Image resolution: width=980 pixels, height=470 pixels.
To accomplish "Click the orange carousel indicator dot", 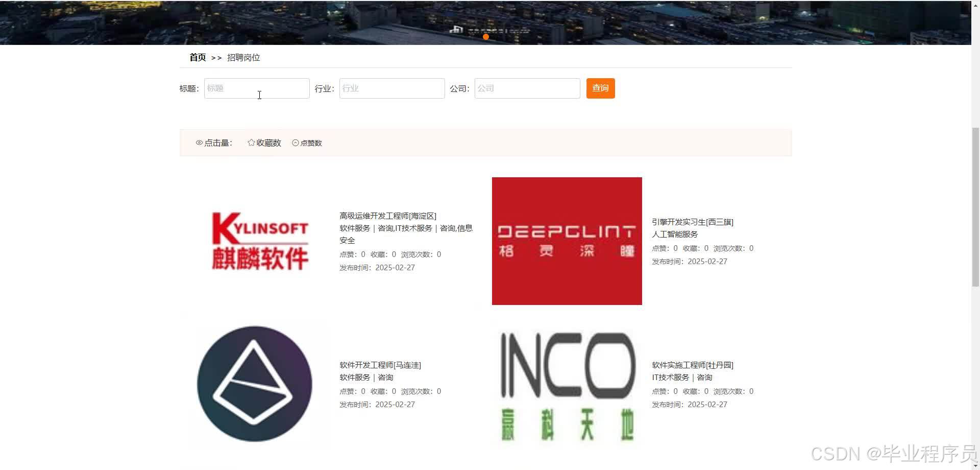I will pos(486,37).
